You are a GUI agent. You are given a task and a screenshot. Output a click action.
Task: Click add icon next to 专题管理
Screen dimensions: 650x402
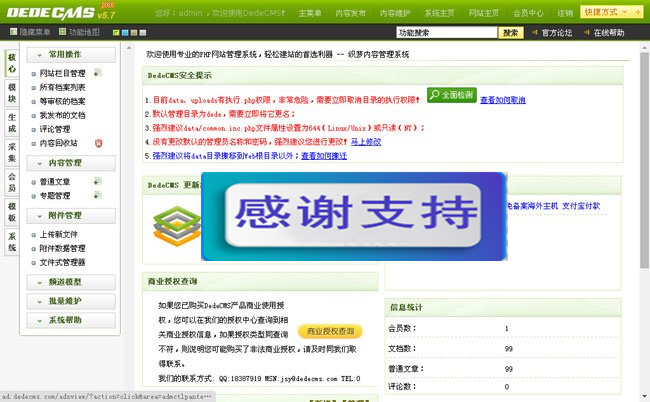(97, 195)
